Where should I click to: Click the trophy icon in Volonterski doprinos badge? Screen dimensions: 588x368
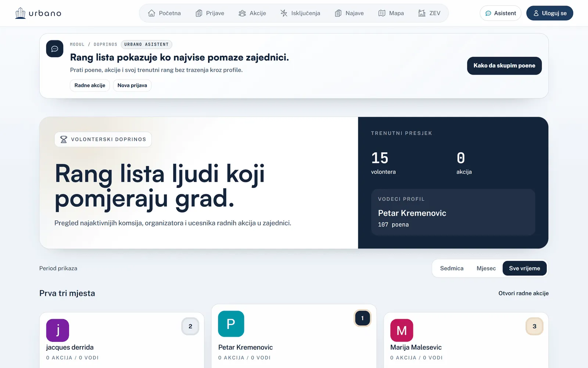click(x=64, y=139)
